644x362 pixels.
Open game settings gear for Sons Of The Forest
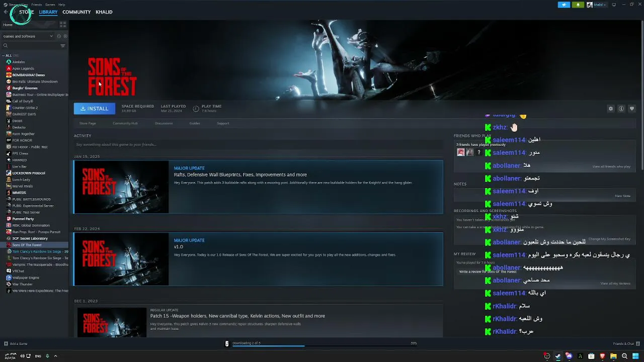tap(611, 109)
